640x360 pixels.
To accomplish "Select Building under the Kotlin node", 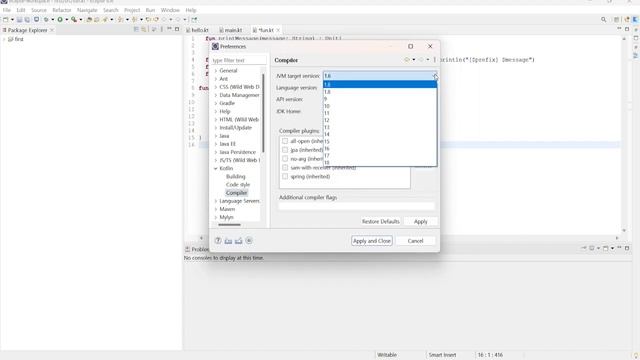I will click(236, 177).
